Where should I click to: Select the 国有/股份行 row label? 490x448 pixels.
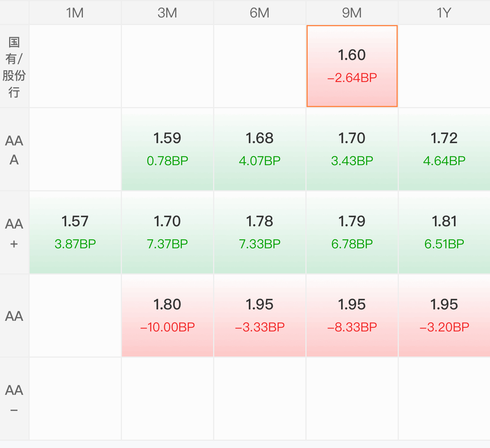tap(14, 67)
